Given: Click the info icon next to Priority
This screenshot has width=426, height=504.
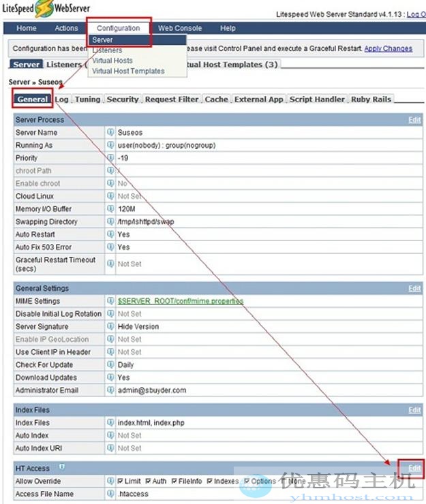Looking at the screenshot, I should pos(110,158).
